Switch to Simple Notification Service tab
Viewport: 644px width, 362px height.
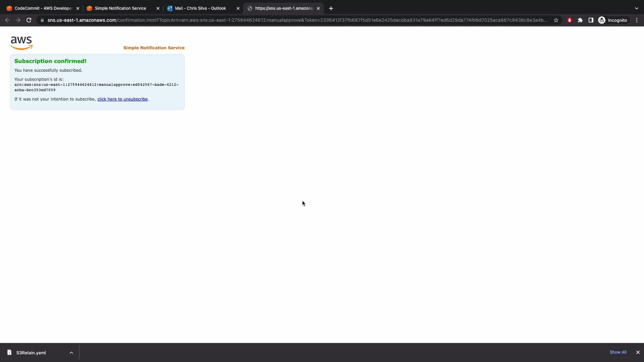(120, 8)
